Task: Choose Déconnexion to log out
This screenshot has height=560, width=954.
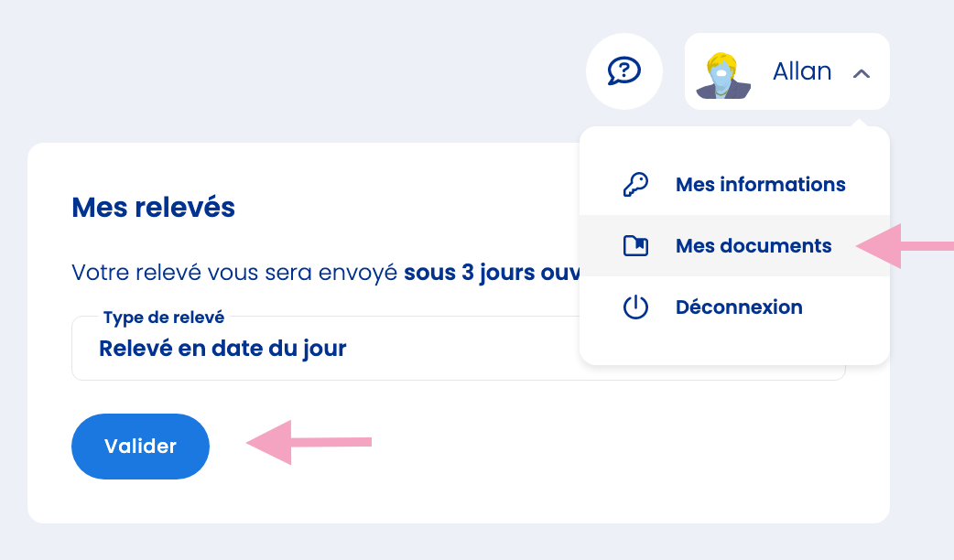Action: point(739,307)
